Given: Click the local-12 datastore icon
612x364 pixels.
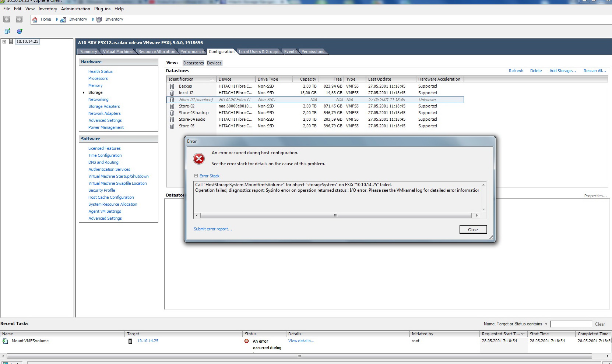Looking at the screenshot, I should 172,93.
